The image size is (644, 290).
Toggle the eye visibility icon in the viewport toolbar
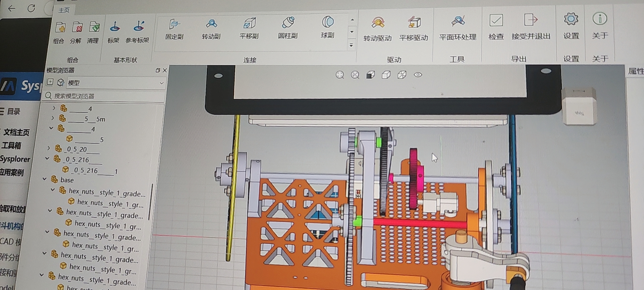tap(418, 75)
